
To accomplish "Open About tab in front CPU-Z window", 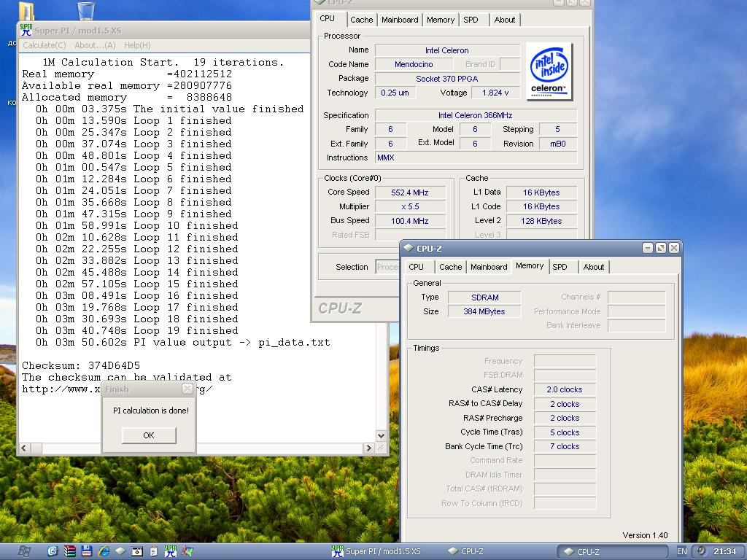I will (594, 267).
